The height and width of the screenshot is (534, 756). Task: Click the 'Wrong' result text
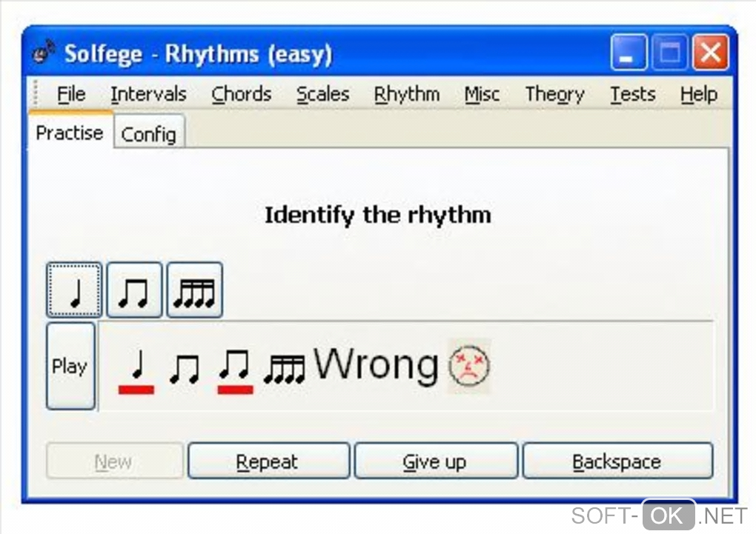pyautogui.click(x=376, y=365)
